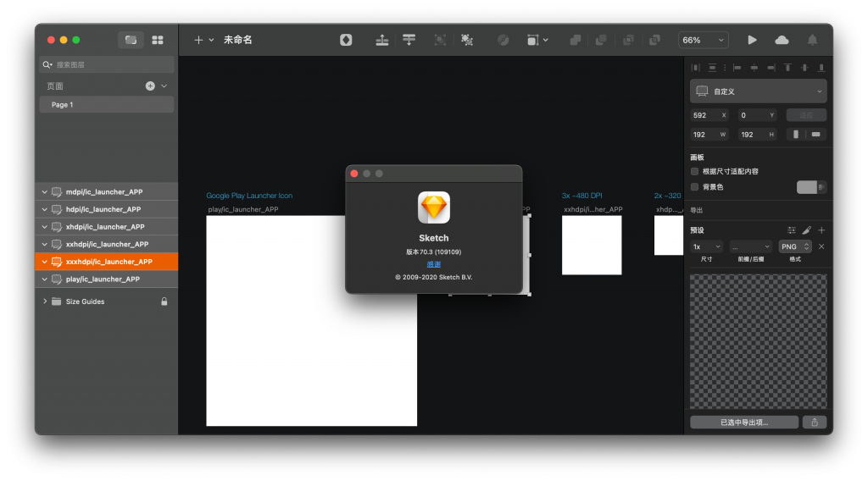
Task: Click the Group layers icon
Action: click(x=440, y=40)
